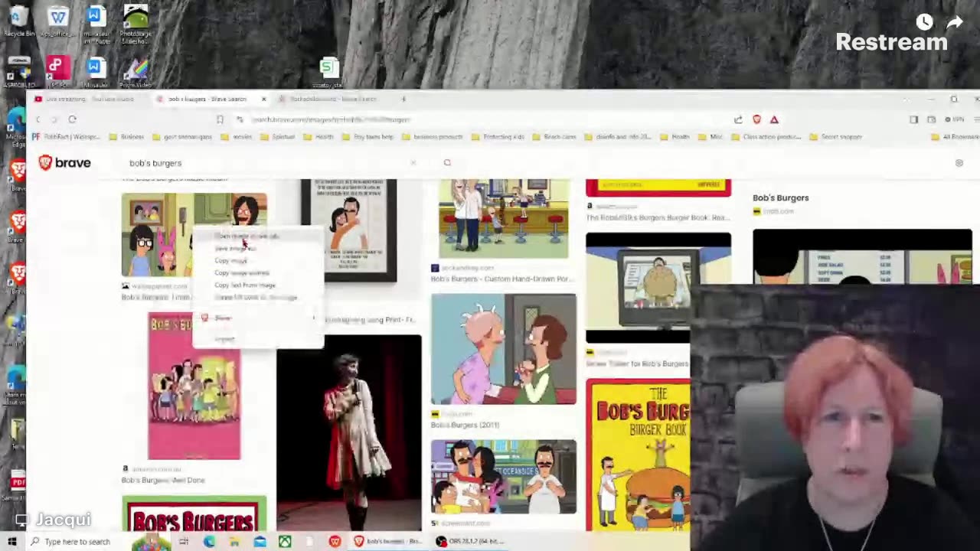Select Inspect in the context menu
The height and width of the screenshot is (551, 980).
tap(256, 338)
